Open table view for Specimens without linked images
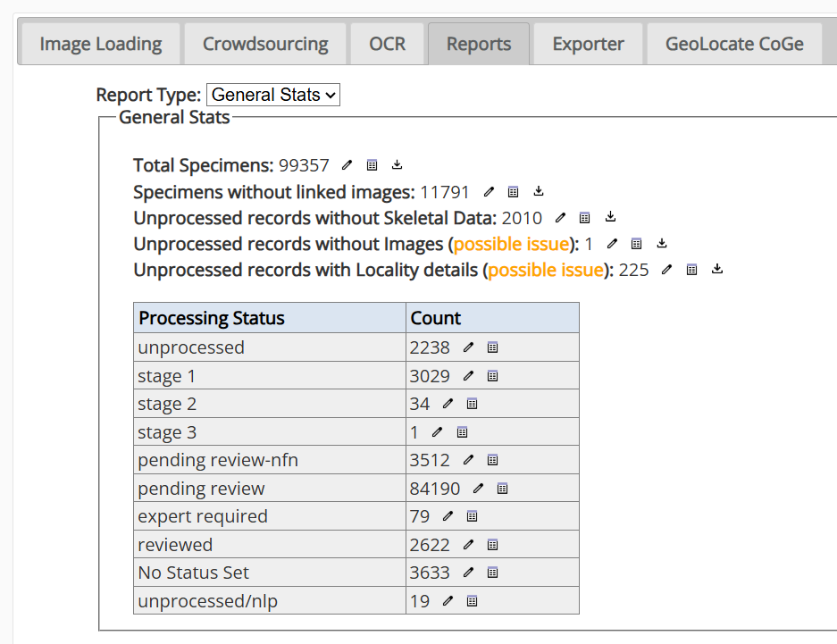 pyautogui.click(x=514, y=191)
